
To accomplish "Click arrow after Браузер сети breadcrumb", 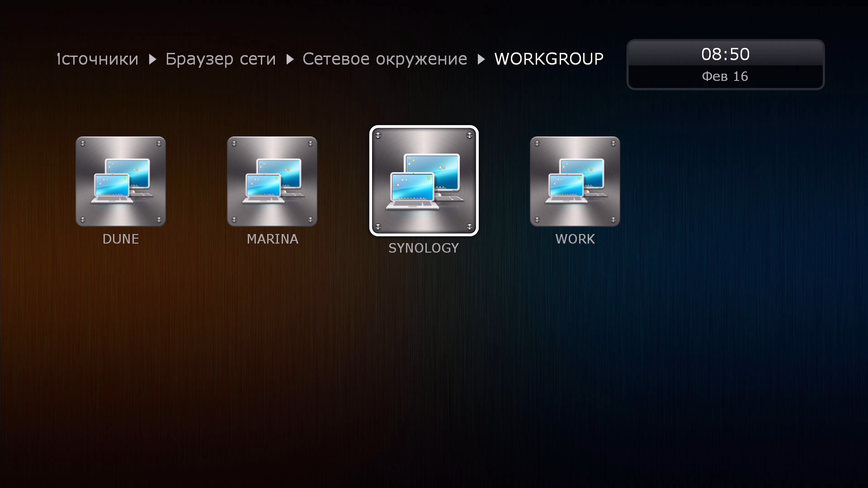I will click(x=290, y=59).
